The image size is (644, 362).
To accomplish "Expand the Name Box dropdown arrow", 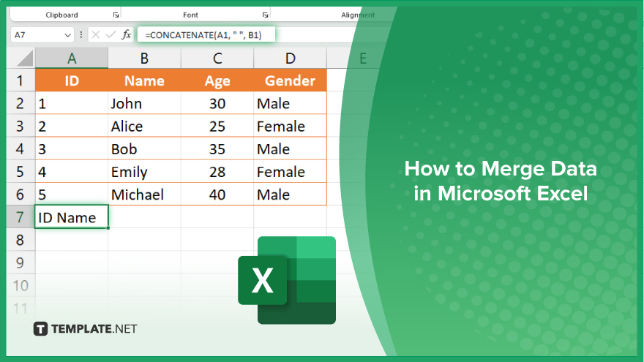I will [68, 35].
